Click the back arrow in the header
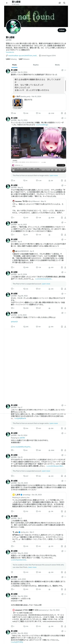The width and height of the screenshot is (72, 644). [7, 3]
